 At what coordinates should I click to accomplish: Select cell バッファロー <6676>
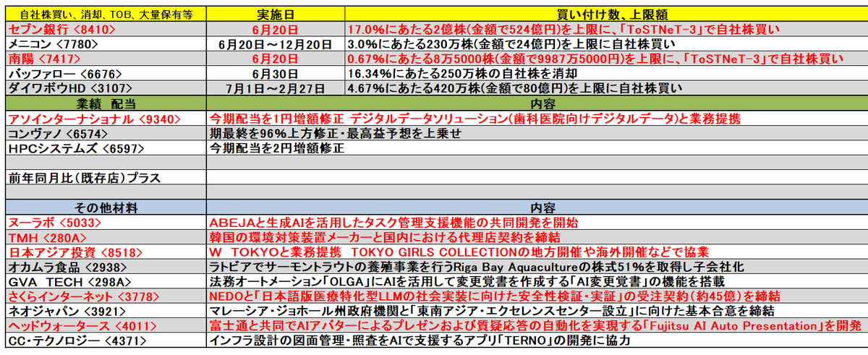[x=106, y=74]
